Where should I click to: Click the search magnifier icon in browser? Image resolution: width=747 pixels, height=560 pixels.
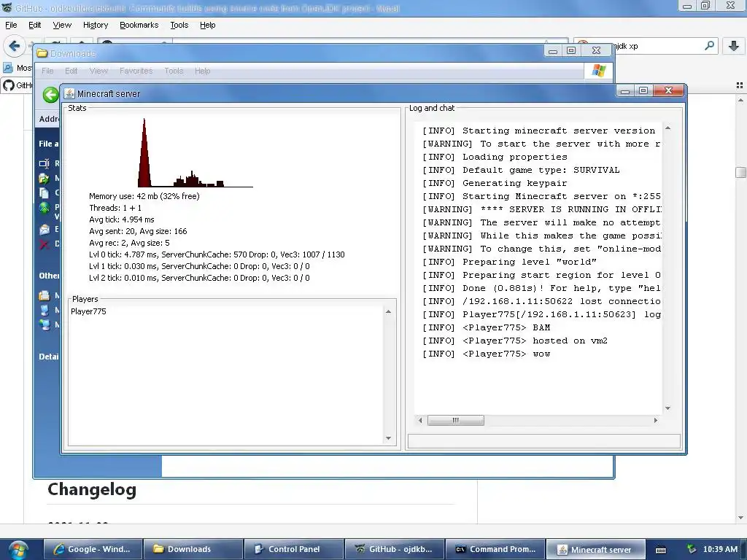709,46
